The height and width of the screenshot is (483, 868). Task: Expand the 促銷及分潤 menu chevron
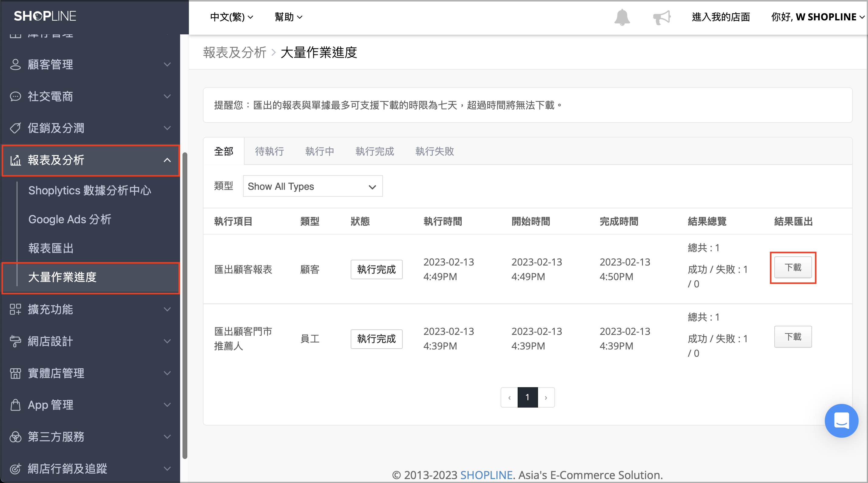coord(167,128)
